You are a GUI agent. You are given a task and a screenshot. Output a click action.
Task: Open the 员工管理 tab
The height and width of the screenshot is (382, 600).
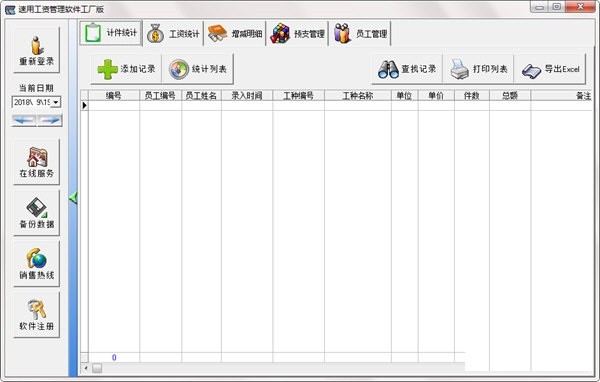coord(360,34)
